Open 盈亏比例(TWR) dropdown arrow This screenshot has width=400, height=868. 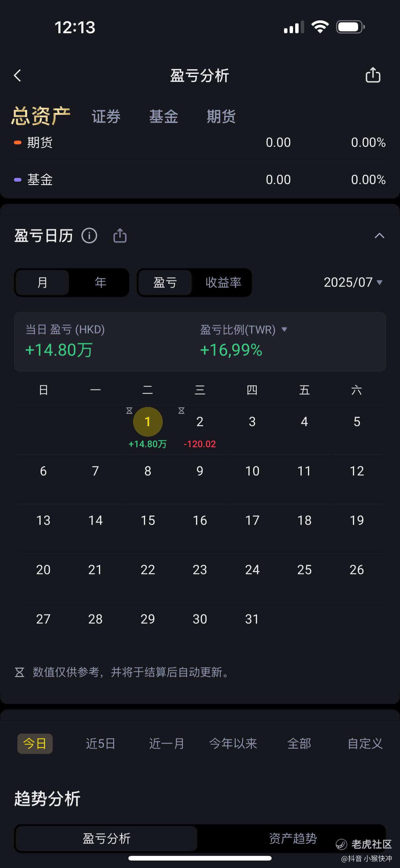(284, 329)
